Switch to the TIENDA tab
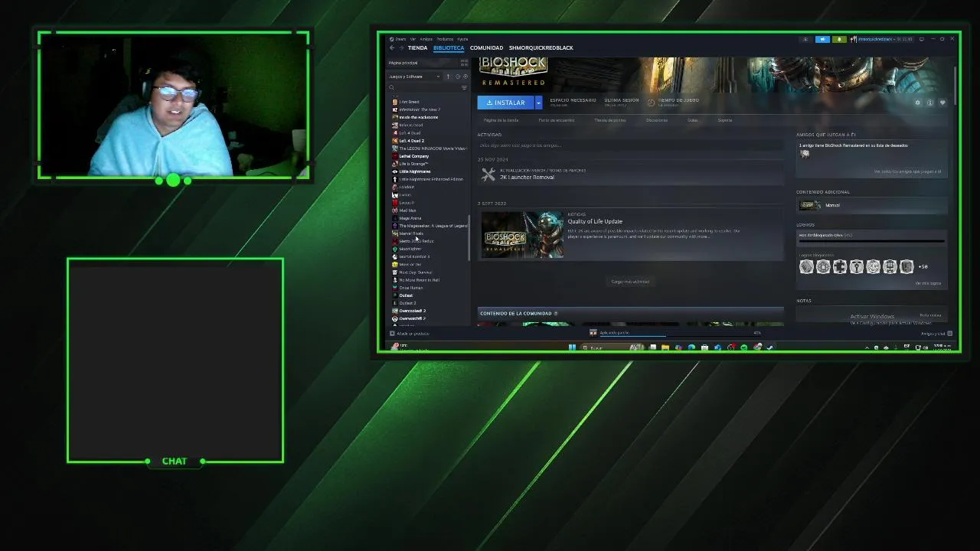Image resolution: width=980 pixels, height=551 pixels. (x=417, y=47)
